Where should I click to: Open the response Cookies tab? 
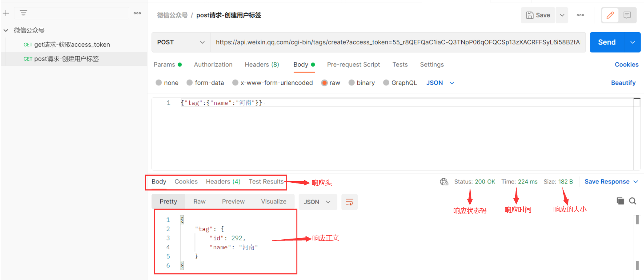pyautogui.click(x=186, y=182)
